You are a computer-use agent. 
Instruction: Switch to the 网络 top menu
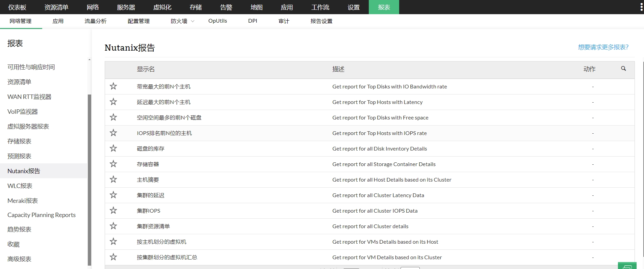click(x=93, y=7)
